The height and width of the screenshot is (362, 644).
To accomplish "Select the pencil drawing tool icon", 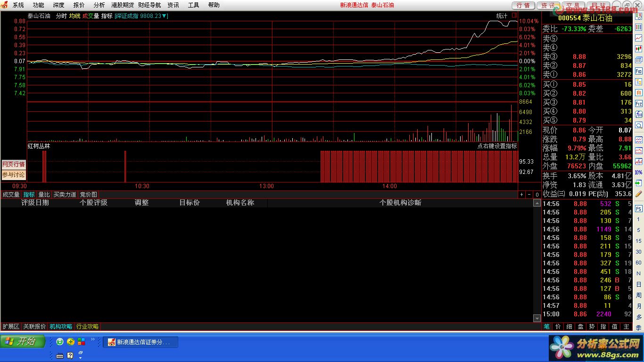I will click(639, 194).
